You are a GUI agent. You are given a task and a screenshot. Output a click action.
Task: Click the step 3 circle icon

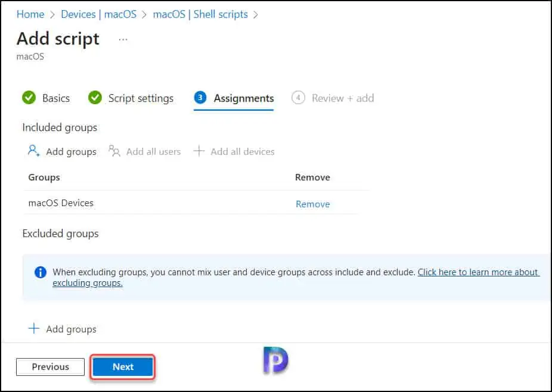(x=200, y=98)
